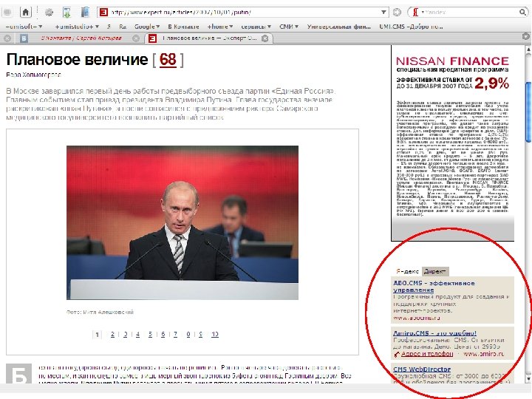
Task: Click the Expert site favicon in address bar
Action: coord(103,13)
